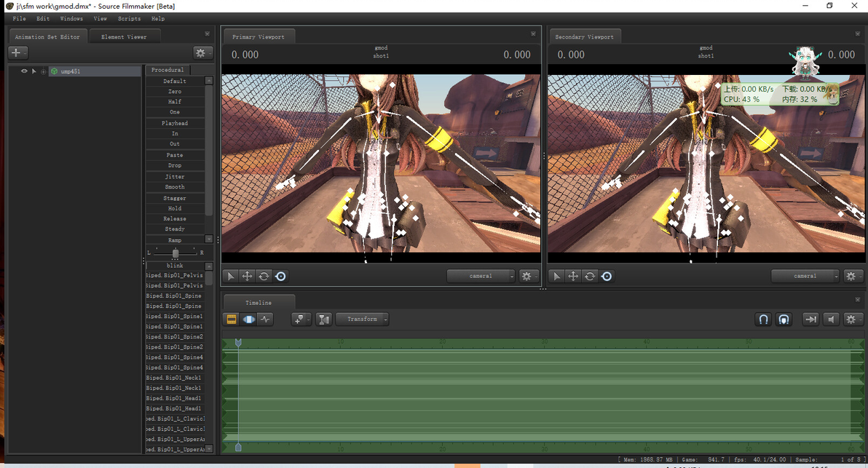Viewport: 868px width, 468px height.
Task: Select the Biped.Bip01_Neck1 control entry
Action: [x=174, y=378]
